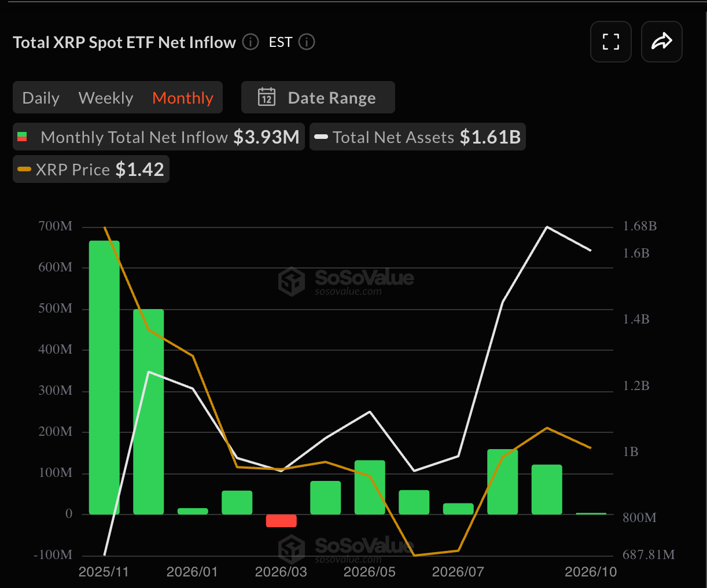Click the 2026/03 axis label

click(281, 572)
